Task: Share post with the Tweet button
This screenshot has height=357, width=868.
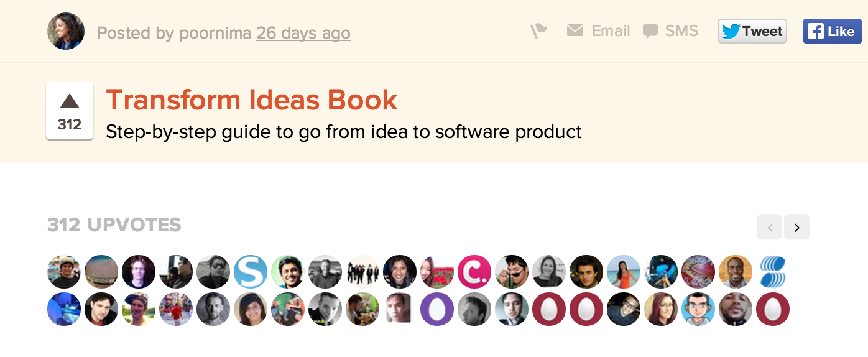Action: (x=752, y=31)
